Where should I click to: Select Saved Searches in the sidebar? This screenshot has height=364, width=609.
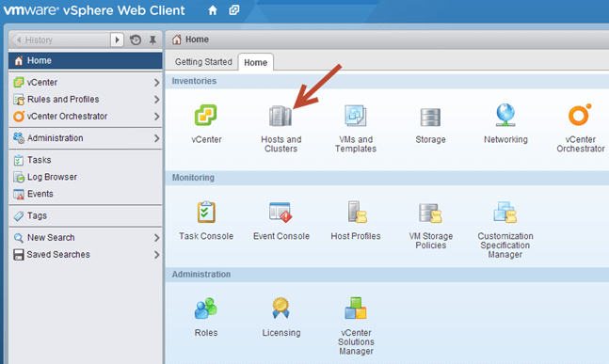[85, 255]
